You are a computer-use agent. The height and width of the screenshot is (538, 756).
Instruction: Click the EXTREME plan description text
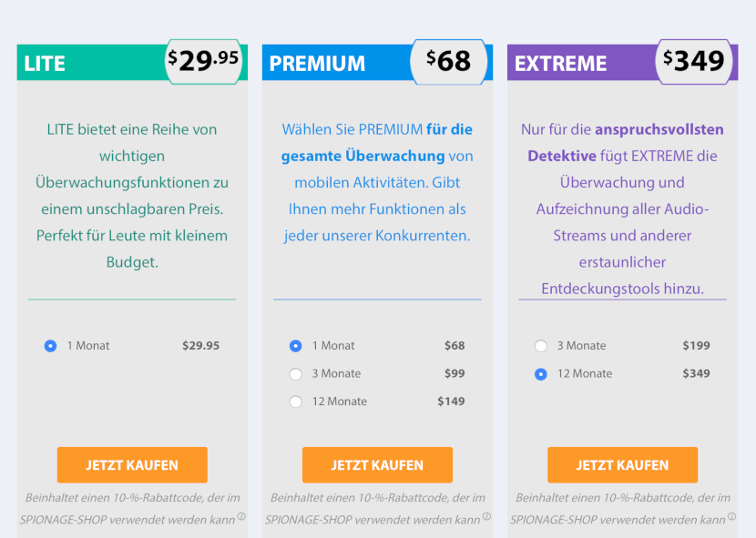[622, 208]
